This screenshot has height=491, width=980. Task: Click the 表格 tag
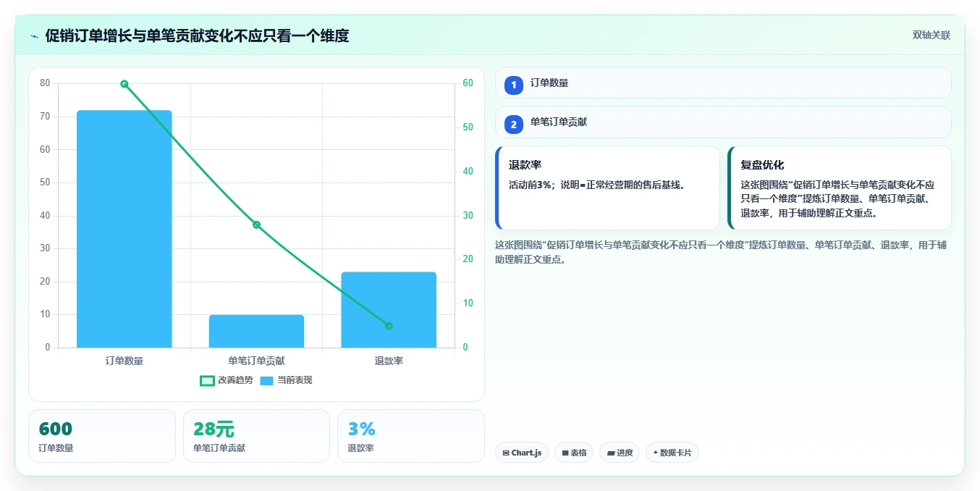574,453
